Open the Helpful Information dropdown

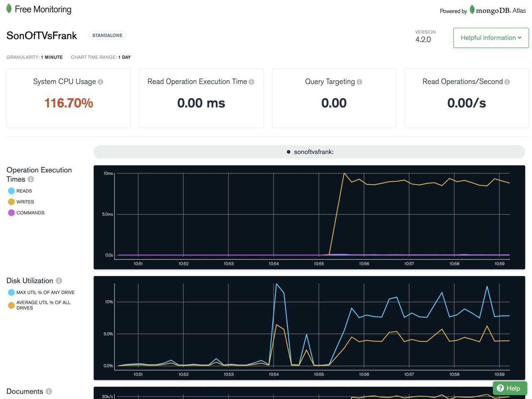pos(491,38)
